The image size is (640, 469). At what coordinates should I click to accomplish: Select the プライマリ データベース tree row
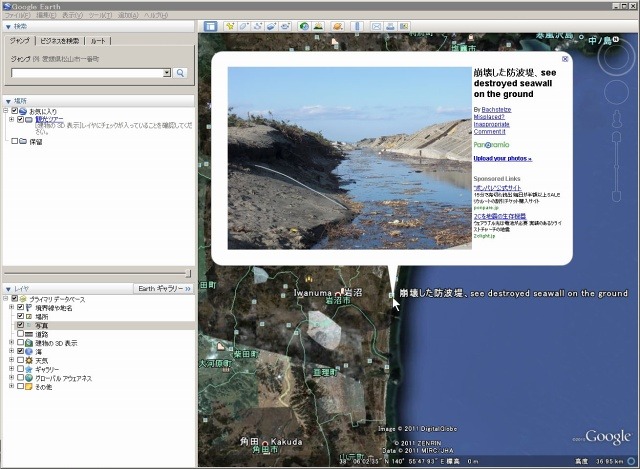tap(57, 299)
